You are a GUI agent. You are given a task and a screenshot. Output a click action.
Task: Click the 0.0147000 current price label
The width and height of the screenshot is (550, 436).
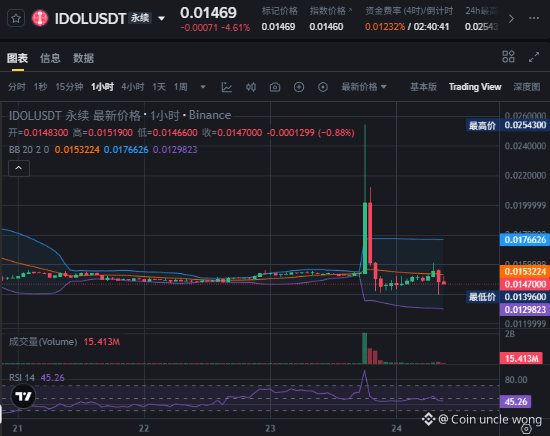pos(525,284)
